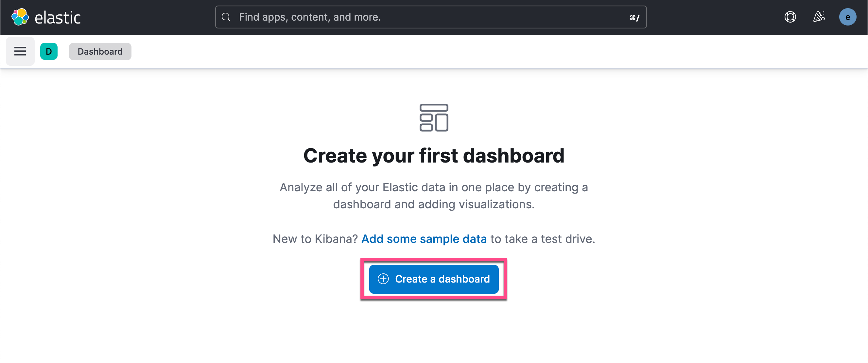Click the Create your first dashboard heading
The width and height of the screenshot is (868, 363).
[x=434, y=156]
